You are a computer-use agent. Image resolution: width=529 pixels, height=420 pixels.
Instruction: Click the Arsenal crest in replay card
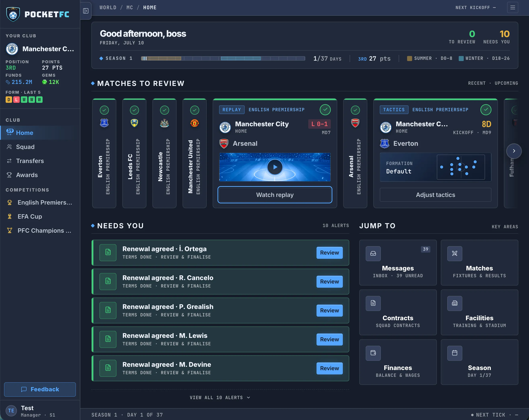coord(224,144)
